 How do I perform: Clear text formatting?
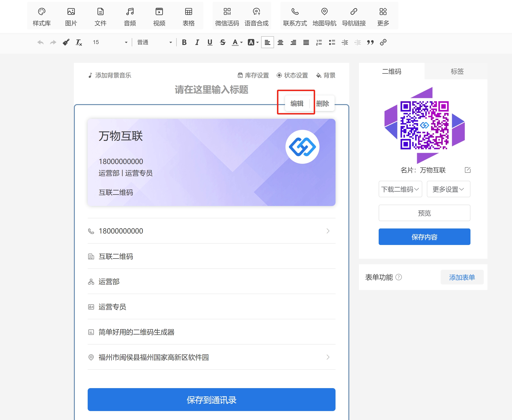click(79, 42)
